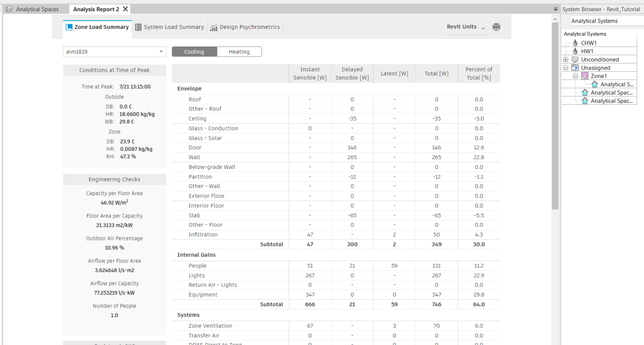Image resolution: width=644 pixels, height=345 pixels.
Task: Collapse the Unassigned tree node
Action: (565, 67)
